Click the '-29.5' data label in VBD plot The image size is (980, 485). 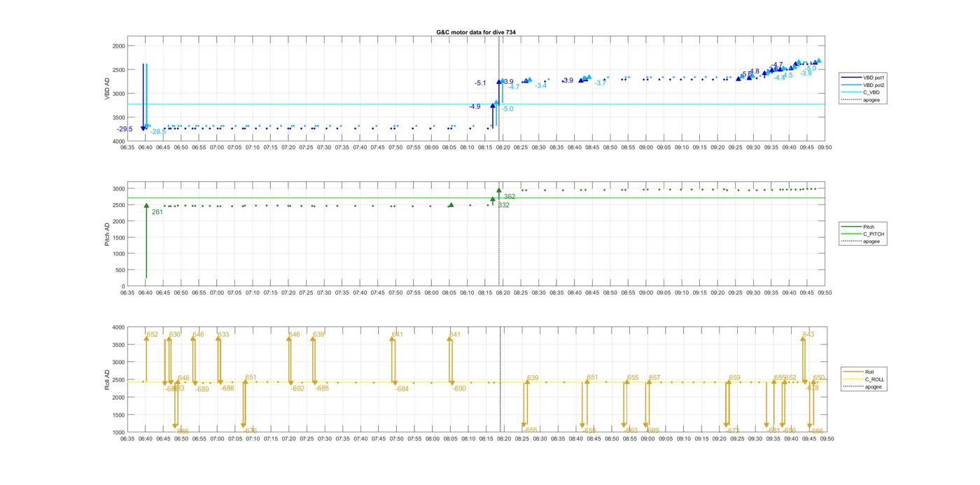click(x=125, y=129)
